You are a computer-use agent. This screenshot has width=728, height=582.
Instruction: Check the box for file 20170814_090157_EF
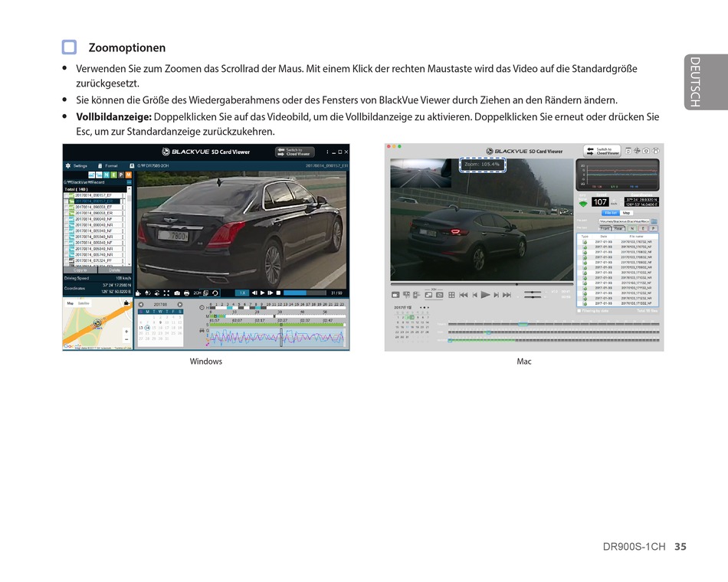(67, 195)
